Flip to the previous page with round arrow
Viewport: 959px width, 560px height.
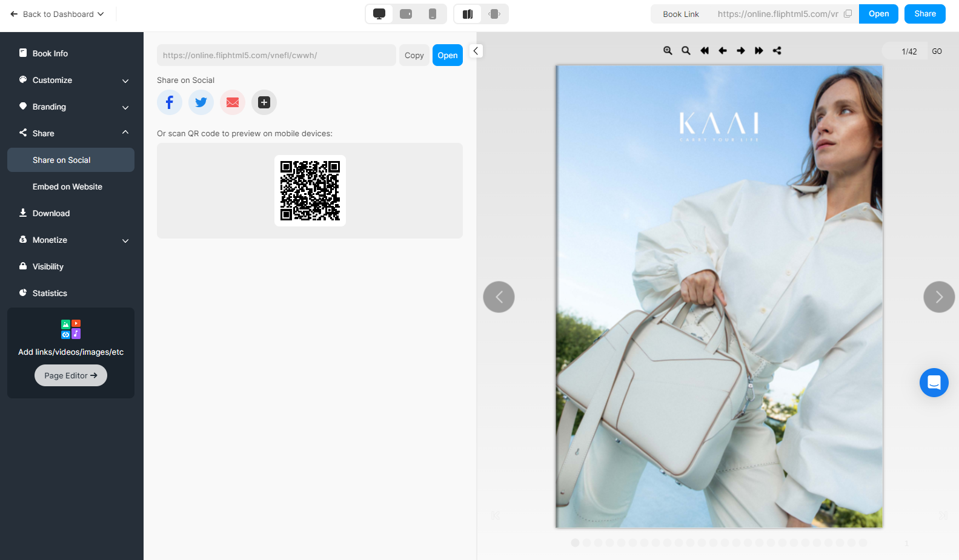tap(499, 297)
